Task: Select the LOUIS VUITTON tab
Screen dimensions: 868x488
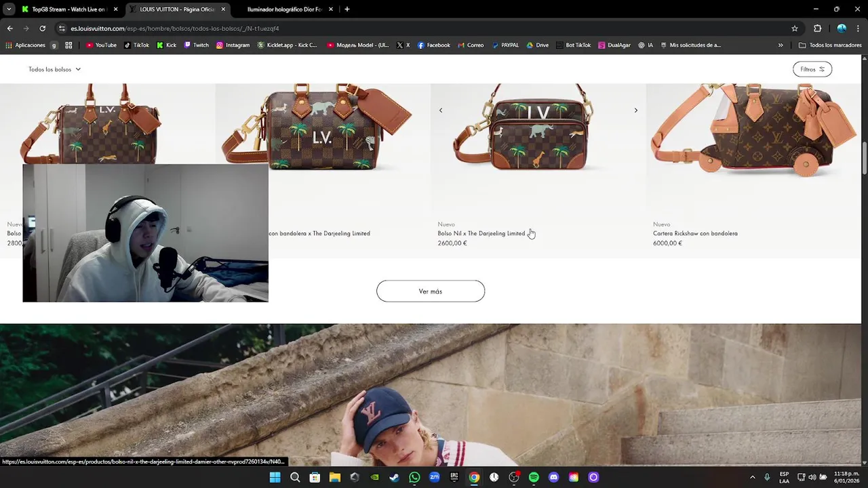Action: (x=178, y=9)
